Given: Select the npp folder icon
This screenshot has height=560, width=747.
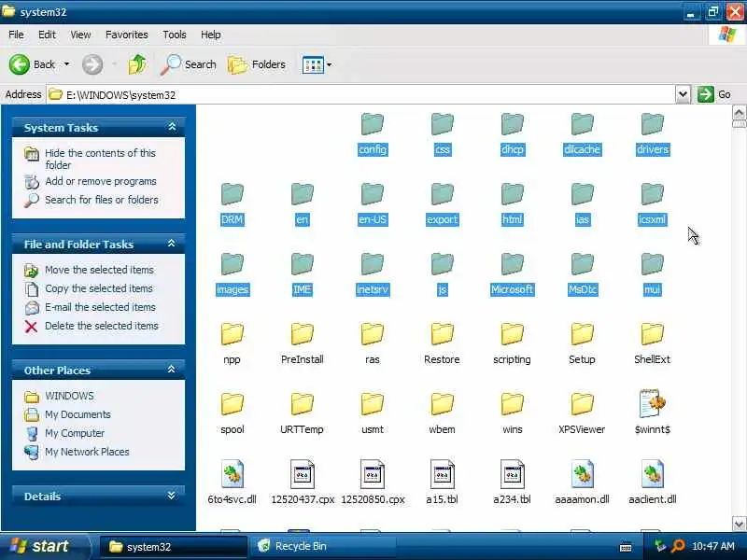Looking at the screenshot, I should coord(232,334).
